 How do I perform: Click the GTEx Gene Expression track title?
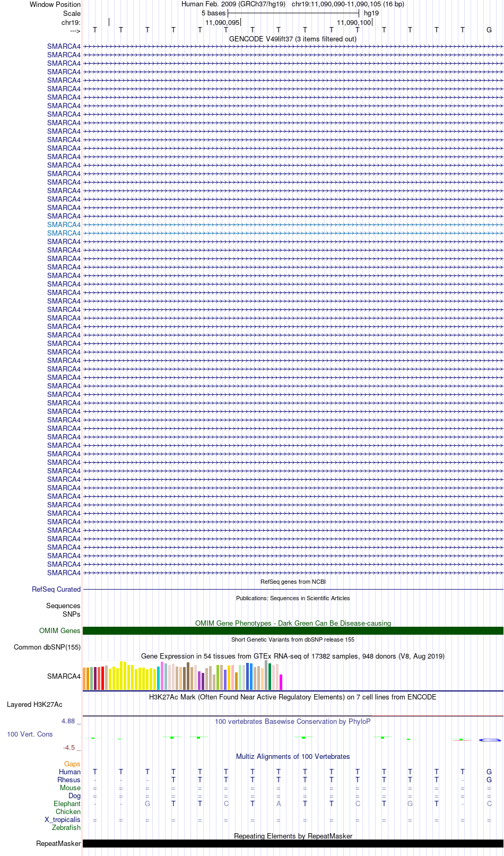point(293,656)
